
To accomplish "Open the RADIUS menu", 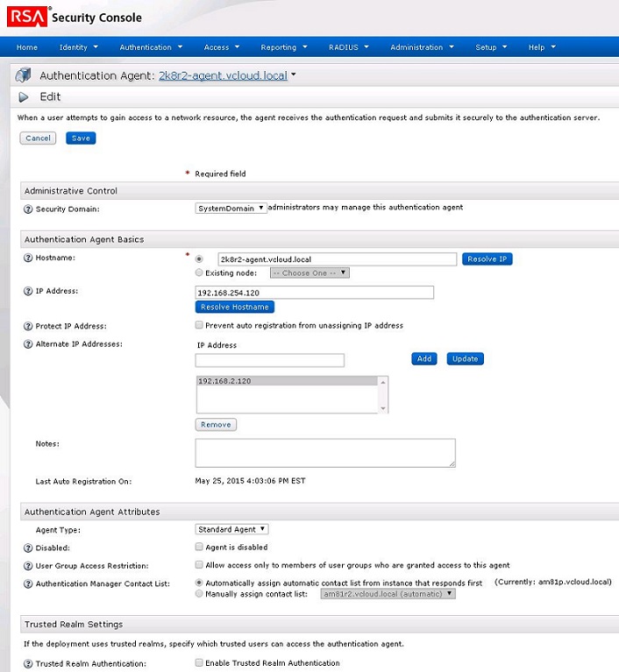I will click(348, 47).
